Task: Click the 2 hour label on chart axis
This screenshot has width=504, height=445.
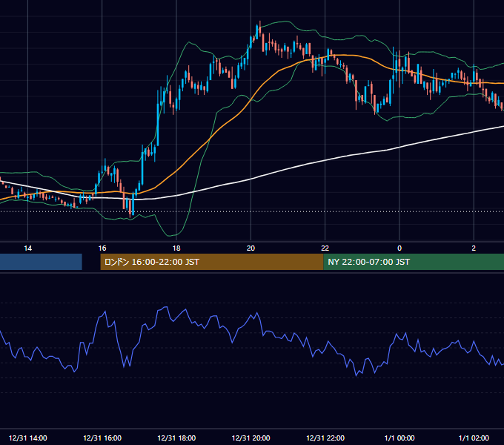Action: point(474,248)
